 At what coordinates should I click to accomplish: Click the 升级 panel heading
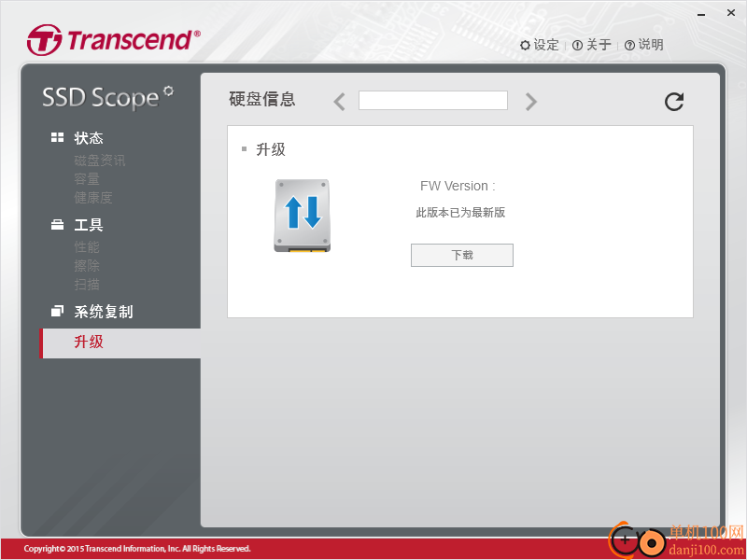pos(271,149)
